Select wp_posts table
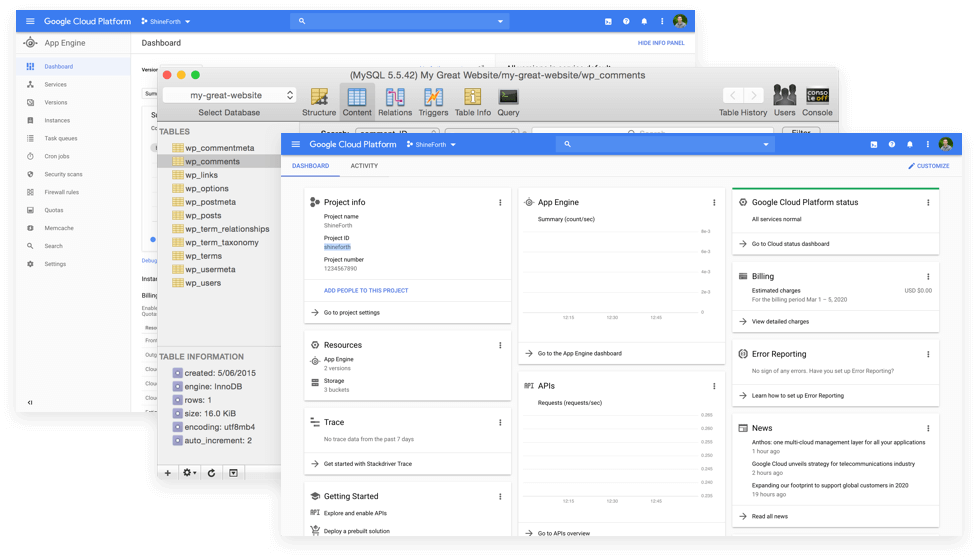This screenshot has height=558, width=978. coord(203,216)
